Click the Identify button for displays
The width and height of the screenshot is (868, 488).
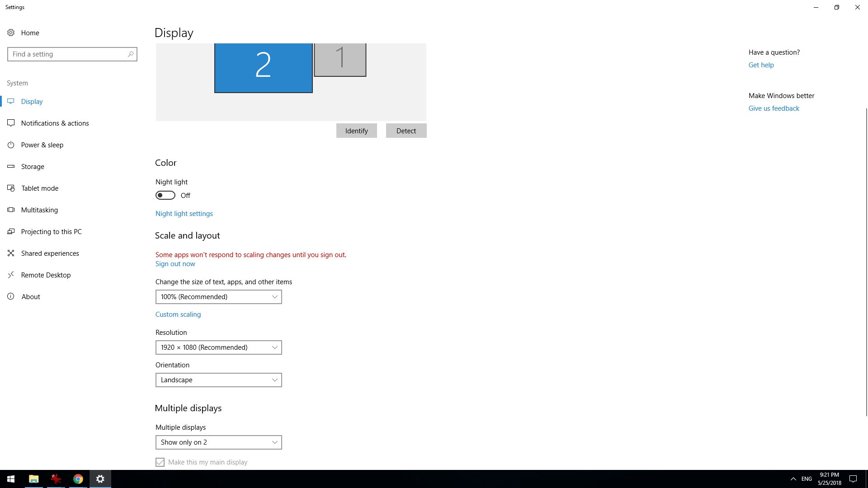click(x=356, y=131)
